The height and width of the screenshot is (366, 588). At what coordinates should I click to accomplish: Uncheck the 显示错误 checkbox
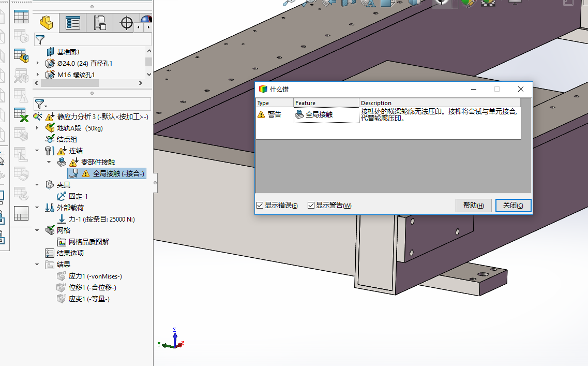tap(260, 206)
